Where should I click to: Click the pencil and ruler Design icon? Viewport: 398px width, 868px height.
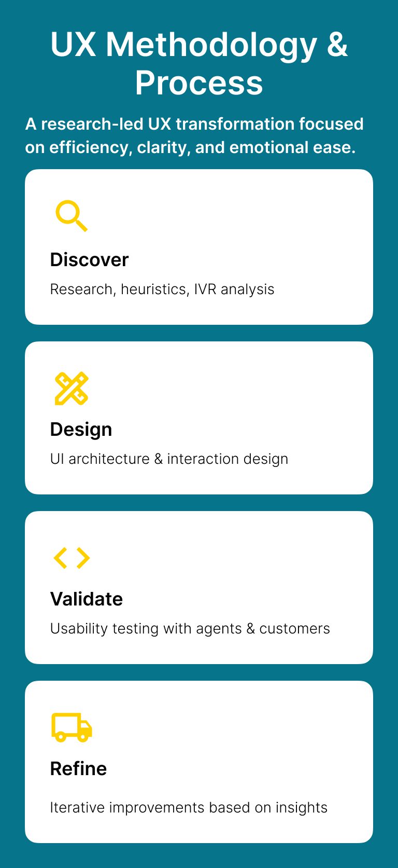pyautogui.click(x=72, y=388)
